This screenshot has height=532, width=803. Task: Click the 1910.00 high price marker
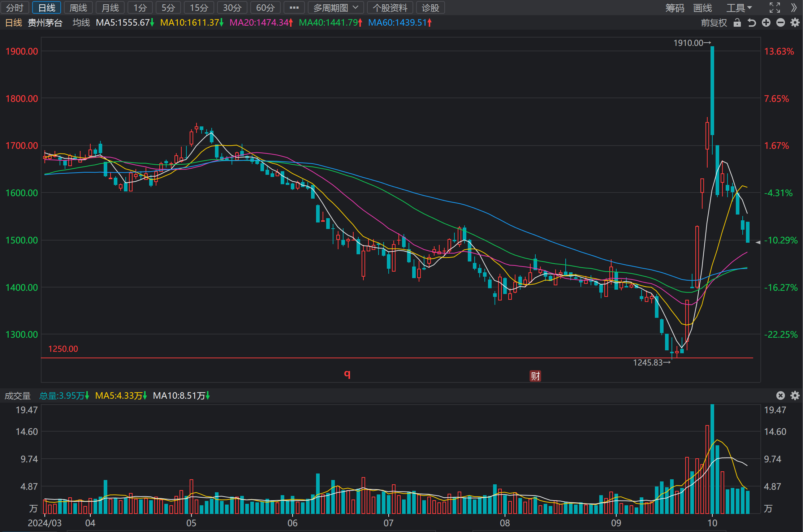click(692, 43)
